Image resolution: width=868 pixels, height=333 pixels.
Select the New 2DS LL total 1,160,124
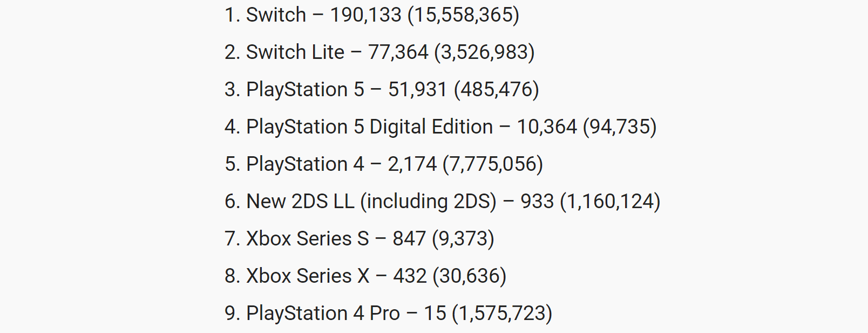[610, 201]
